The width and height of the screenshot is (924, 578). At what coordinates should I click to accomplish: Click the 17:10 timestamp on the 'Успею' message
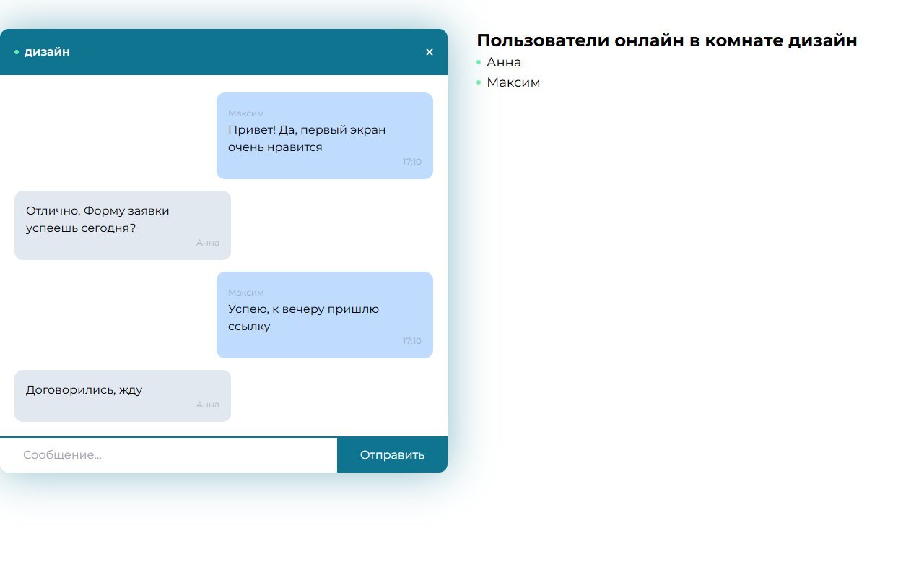412,341
